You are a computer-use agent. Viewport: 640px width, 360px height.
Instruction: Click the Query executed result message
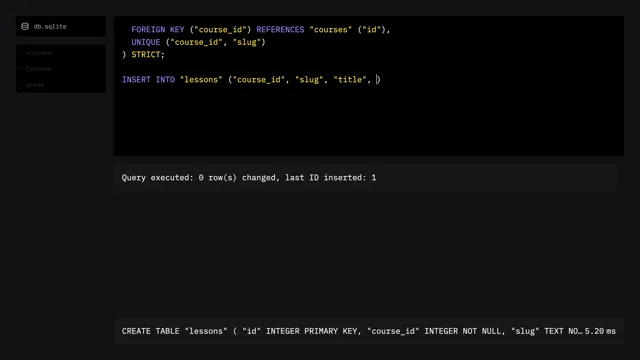249,178
